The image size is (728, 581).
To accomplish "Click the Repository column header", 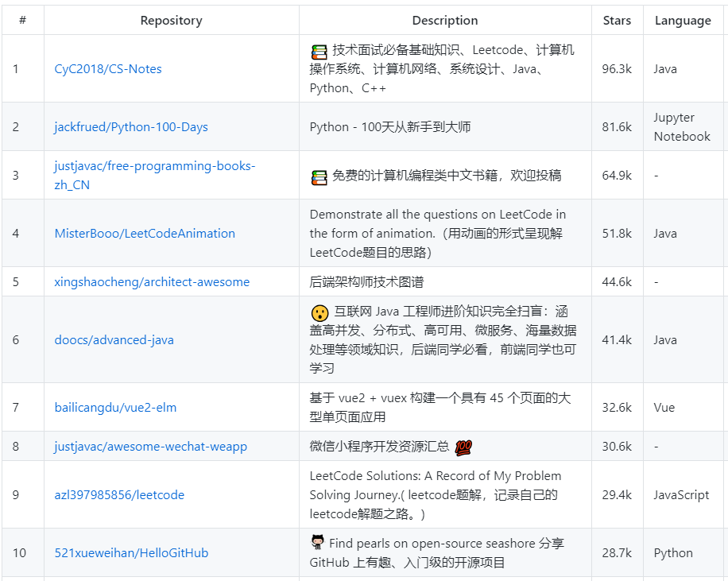I will click(x=172, y=21).
